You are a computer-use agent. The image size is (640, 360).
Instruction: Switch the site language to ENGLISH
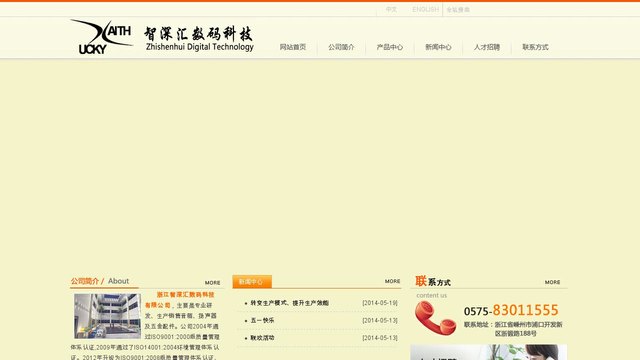425,9
